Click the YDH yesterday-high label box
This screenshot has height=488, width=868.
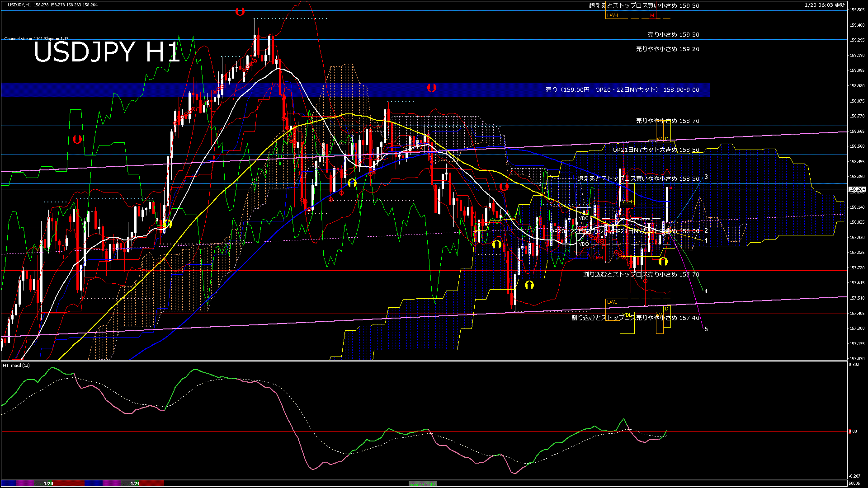coord(627,202)
